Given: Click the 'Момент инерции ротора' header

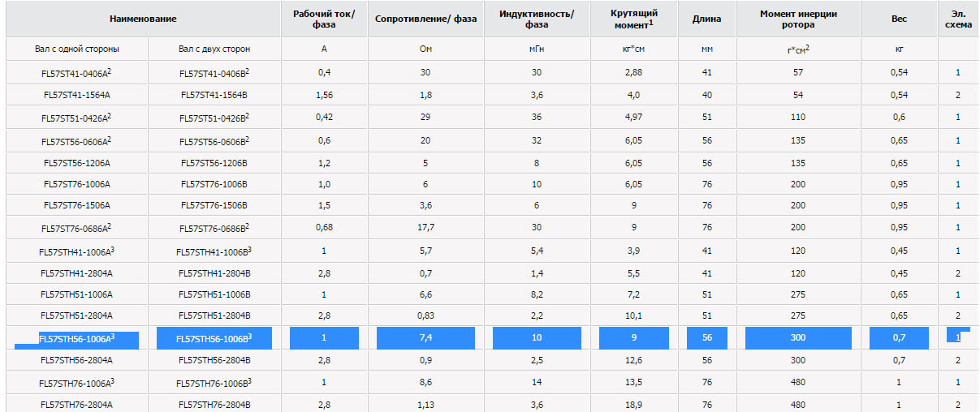Looking at the screenshot, I should tap(798, 19).
